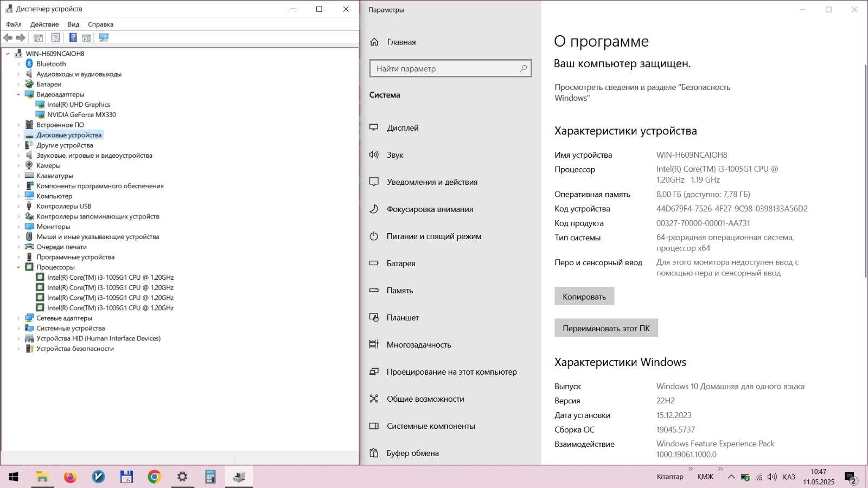This screenshot has width=868, height=488.
Task: Collapse the Видеоадаптеры tree node
Action: click(x=18, y=94)
